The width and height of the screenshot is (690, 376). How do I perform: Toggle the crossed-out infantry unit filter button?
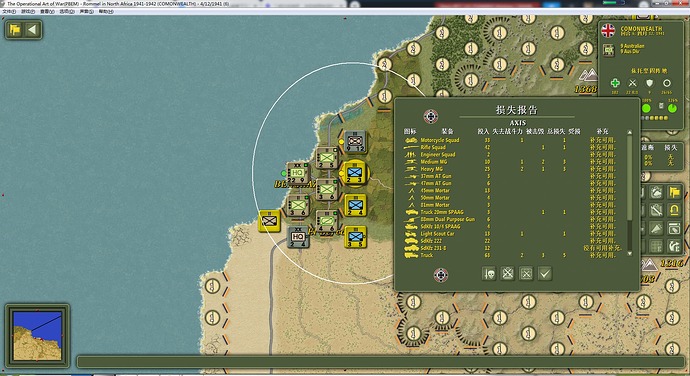coord(526,273)
